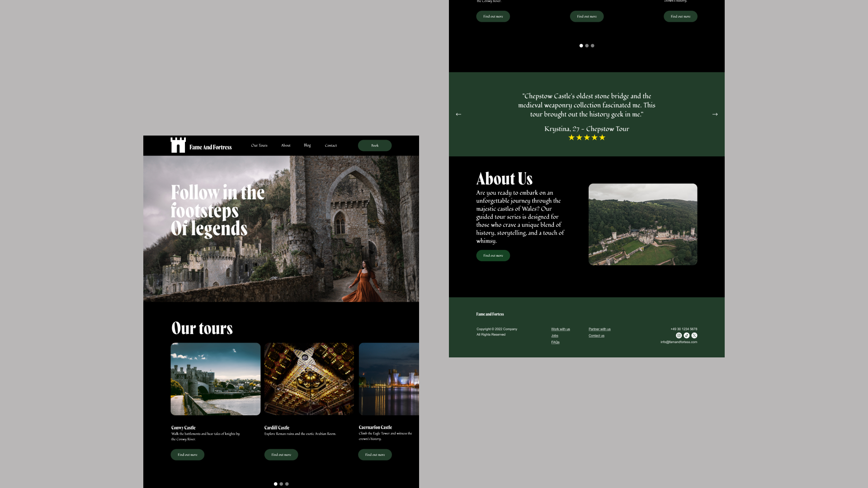The width and height of the screenshot is (868, 488).
Task: Click the right arrow on testimonial slider
Action: tap(715, 114)
